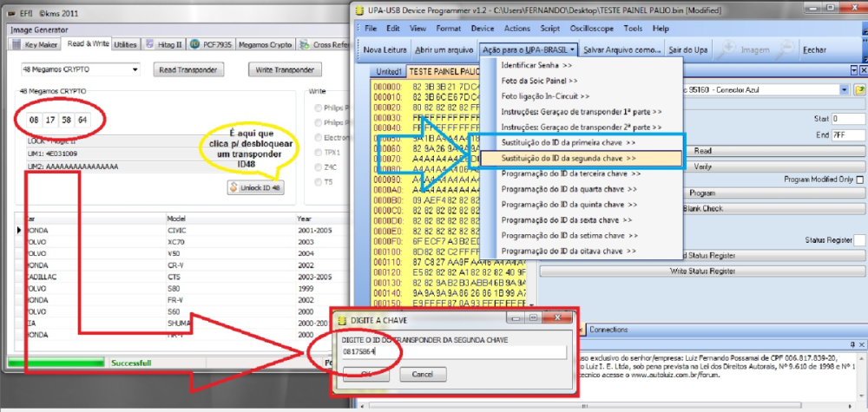868x412 pixels.
Task: Click the transponder ID text field
Action: click(x=453, y=352)
